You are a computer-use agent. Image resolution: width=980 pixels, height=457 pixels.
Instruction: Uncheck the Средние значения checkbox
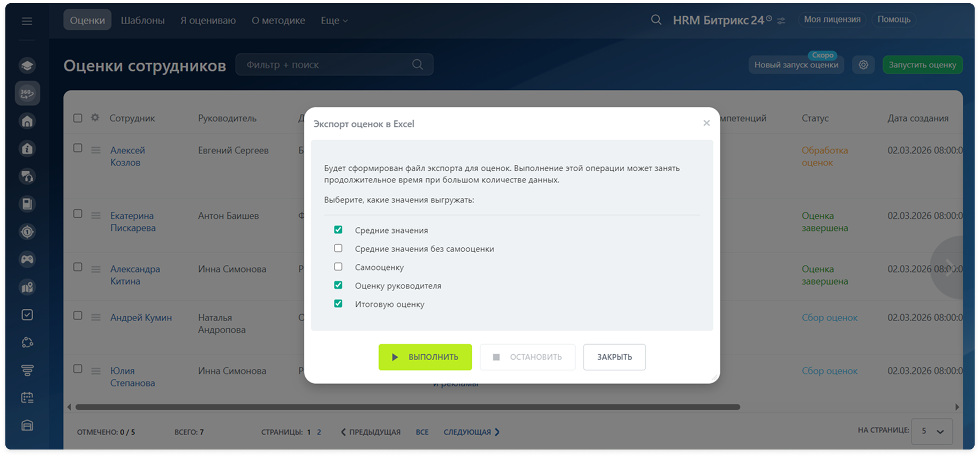click(x=338, y=230)
